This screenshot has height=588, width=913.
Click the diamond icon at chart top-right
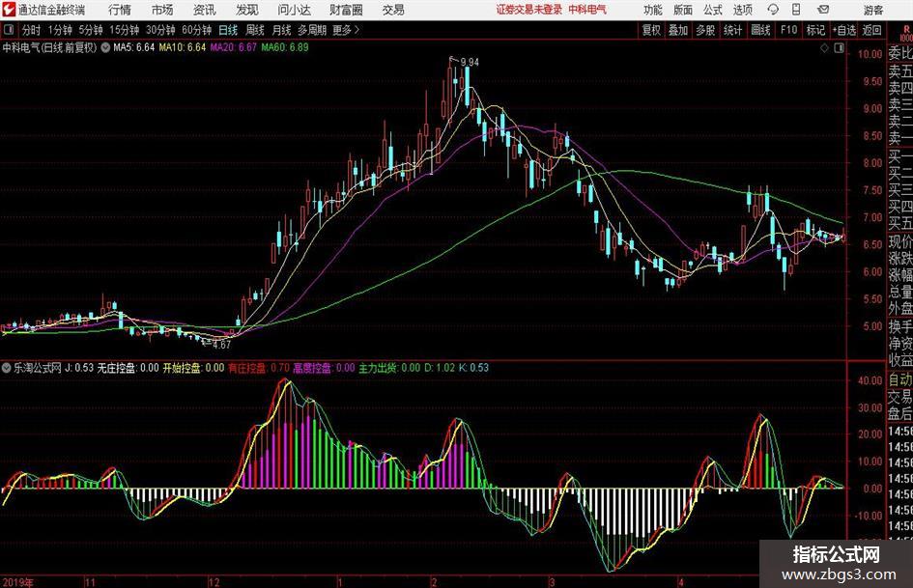click(824, 48)
